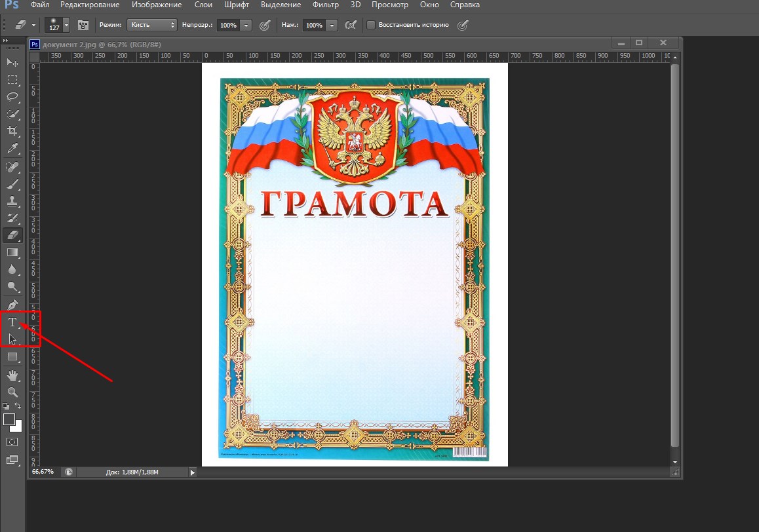The image size is (759, 532).
Task: Pick the Lasso tool
Action: (12, 97)
